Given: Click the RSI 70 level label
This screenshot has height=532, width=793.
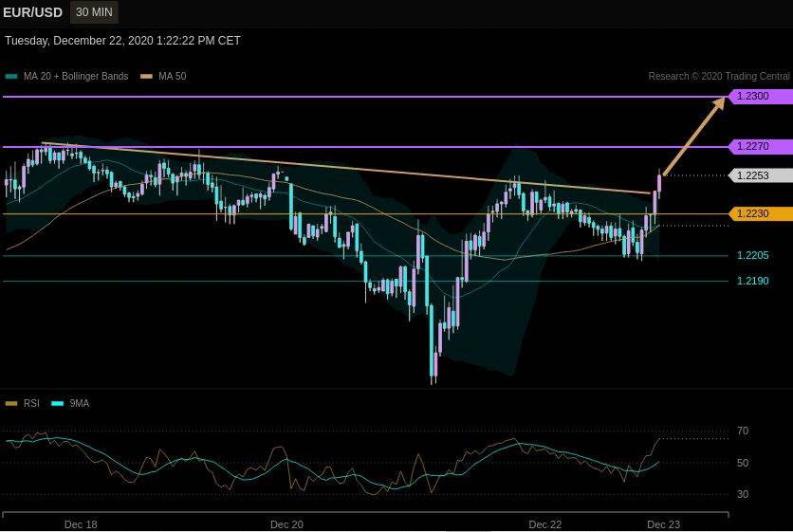Looking at the screenshot, I should [x=743, y=431].
